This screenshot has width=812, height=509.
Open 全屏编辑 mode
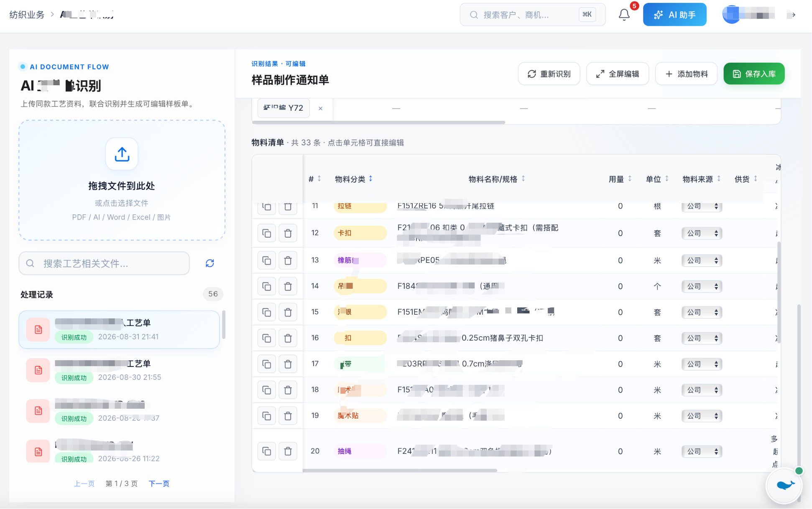618,74
